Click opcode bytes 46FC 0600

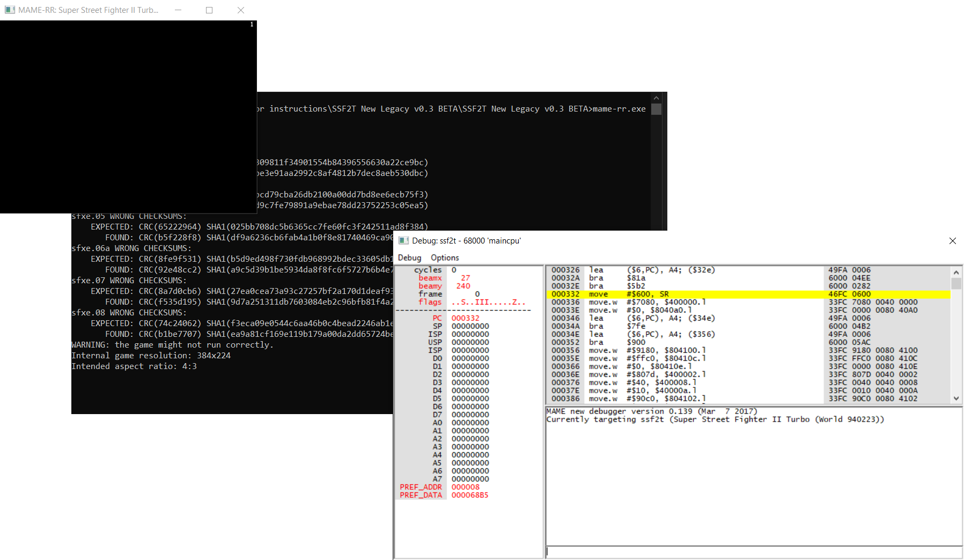pyautogui.click(x=849, y=294)
